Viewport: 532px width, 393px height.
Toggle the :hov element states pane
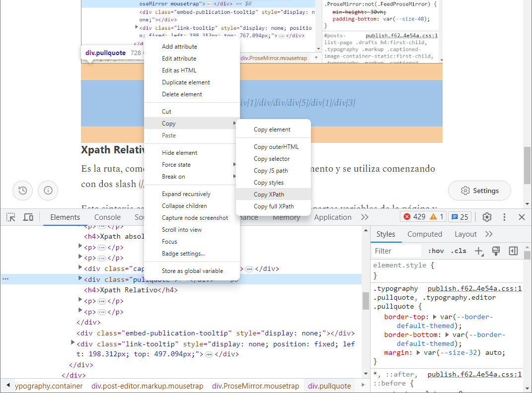point(435,251)
